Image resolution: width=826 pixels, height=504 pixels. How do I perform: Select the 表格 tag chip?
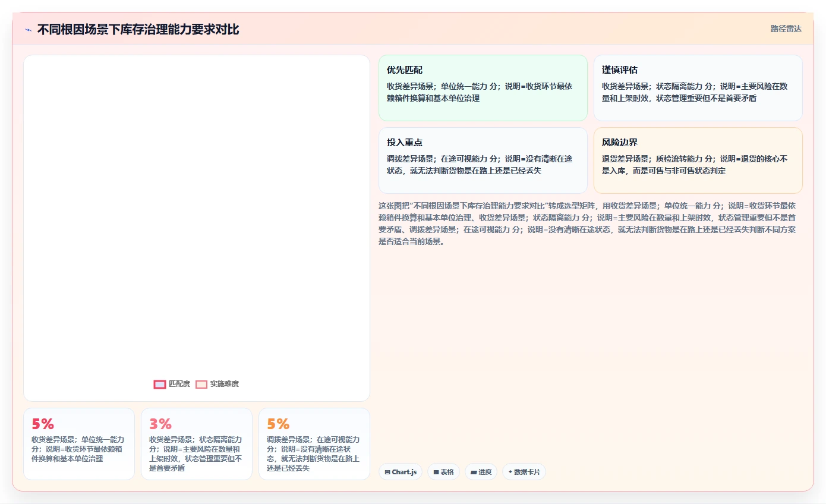443,472
